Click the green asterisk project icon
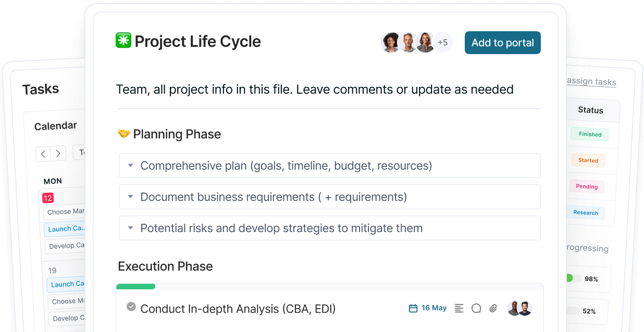The width and height of the screenshot is (644, 332). [x=123, y=41]
